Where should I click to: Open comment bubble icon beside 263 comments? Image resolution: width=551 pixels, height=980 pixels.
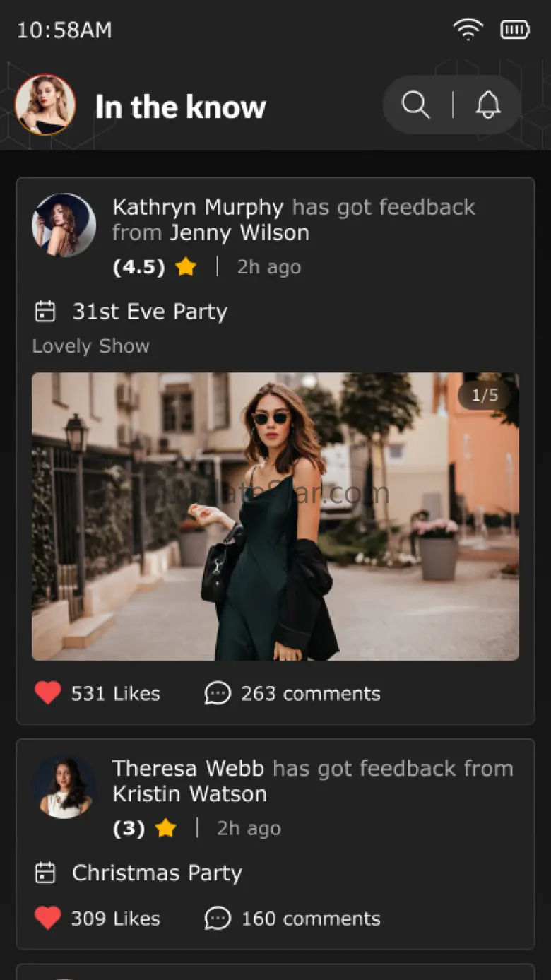218,693
